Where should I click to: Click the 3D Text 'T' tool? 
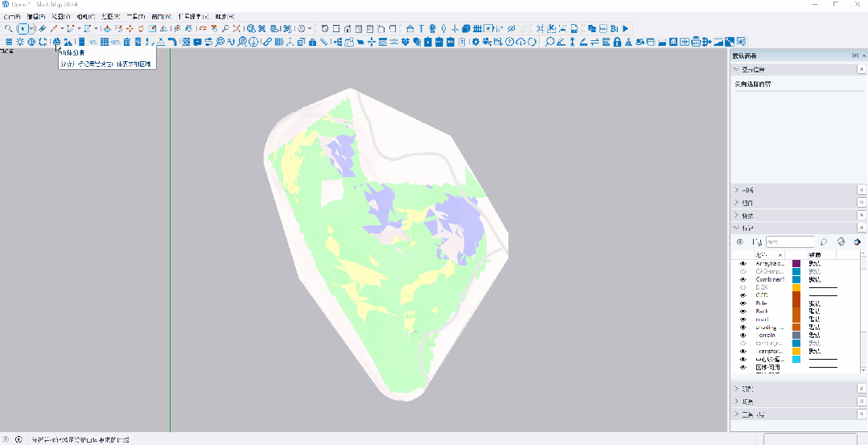[421, 28]
